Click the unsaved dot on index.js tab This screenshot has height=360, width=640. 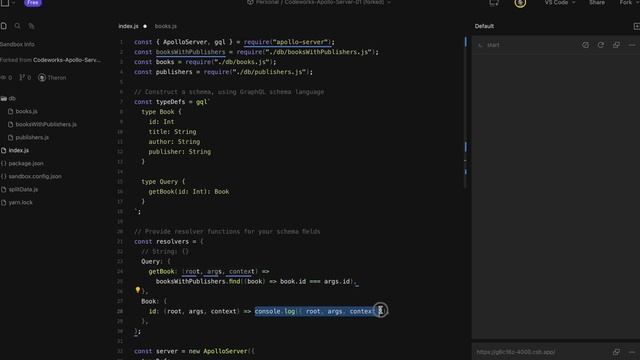[x=144, y=26]
